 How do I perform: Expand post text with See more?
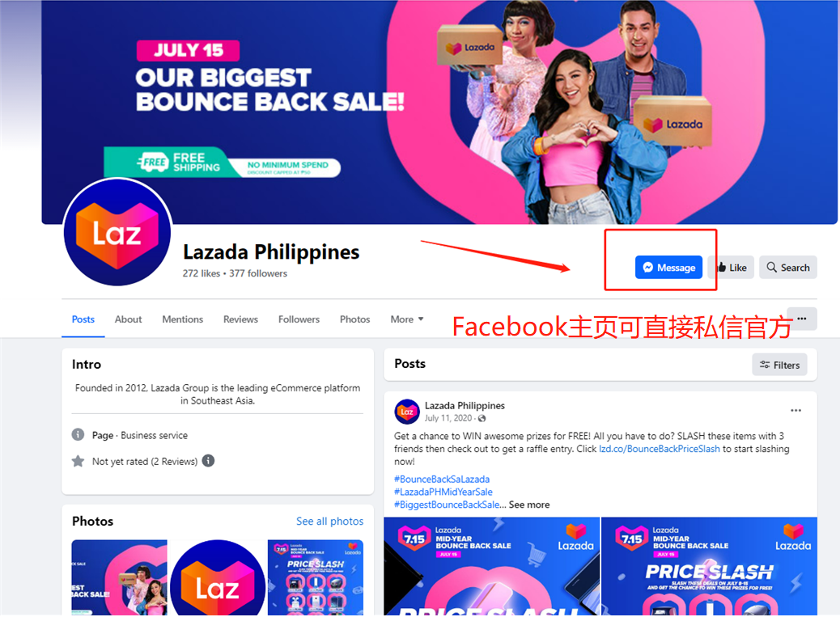pyautogui.click(x=528, y=505)
